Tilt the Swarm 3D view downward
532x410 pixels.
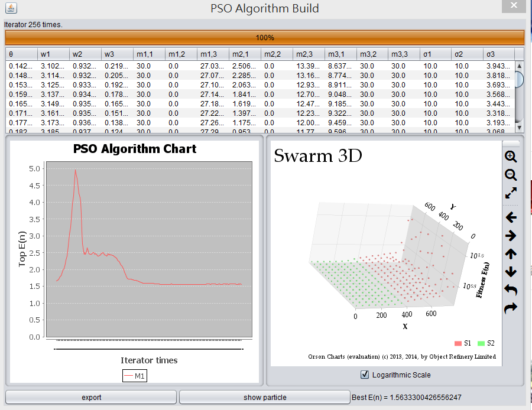tap(510, 272)
